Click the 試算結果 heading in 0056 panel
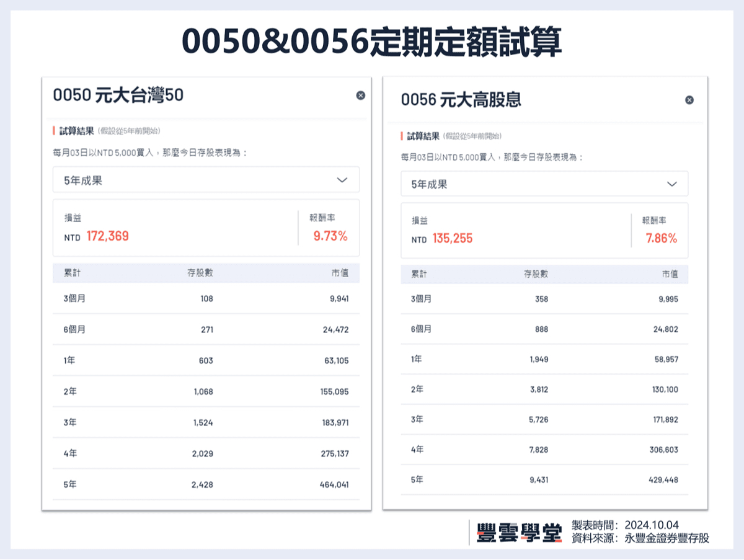The height and width of the screenshot is (560, 744). point(423,136)
